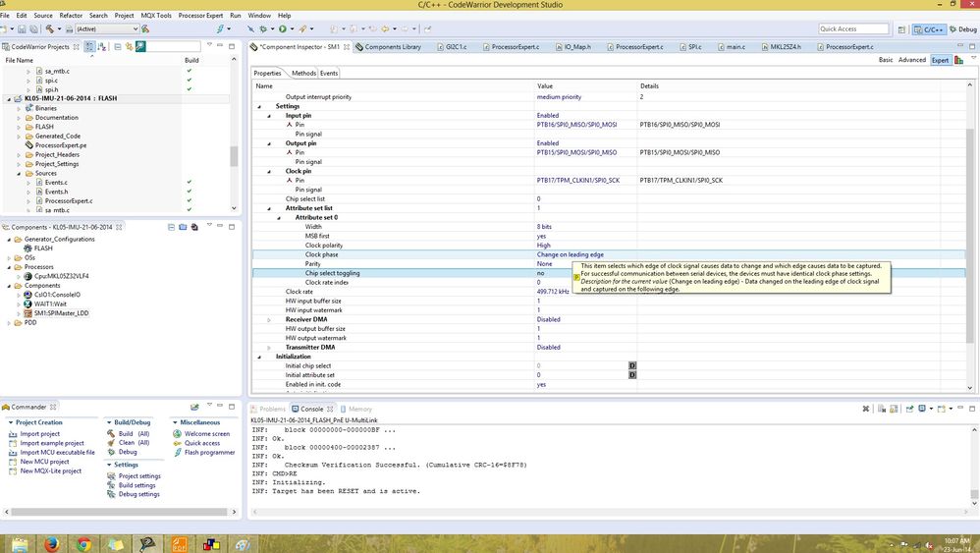The height and width of the screenshot is (553, 980).
Task: Click the Firefox icon on the taskbar
Action: tap(52, 544)
